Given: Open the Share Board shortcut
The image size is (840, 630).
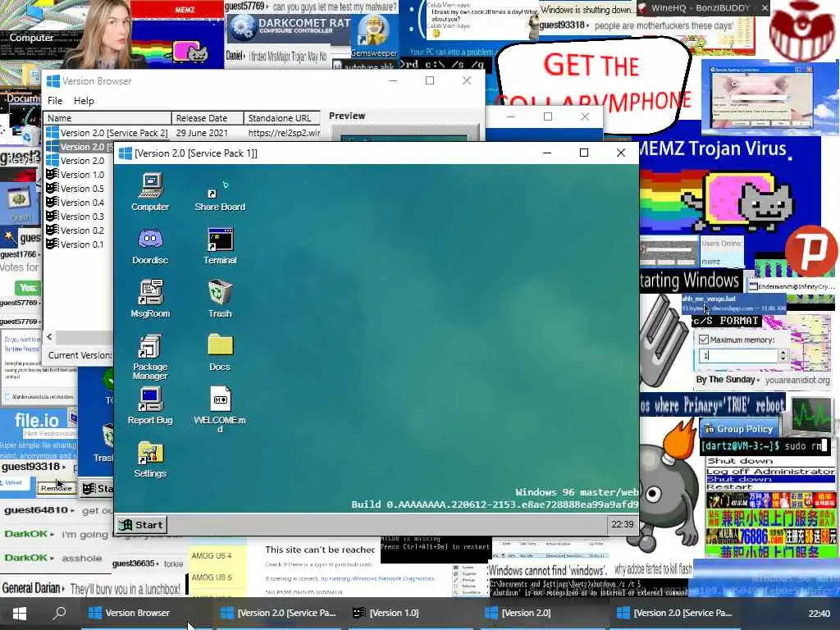Looking at the screenshot, I should point(220,195).
